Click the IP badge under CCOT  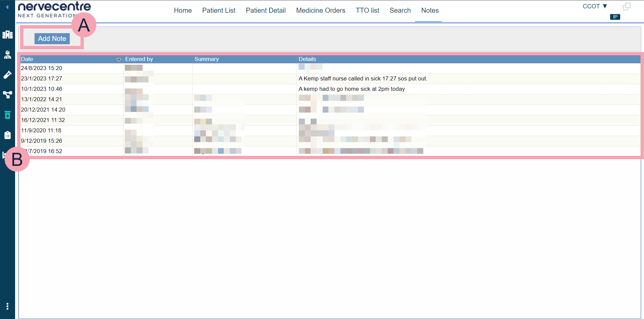pyautogui.click(x=615, y=17)
